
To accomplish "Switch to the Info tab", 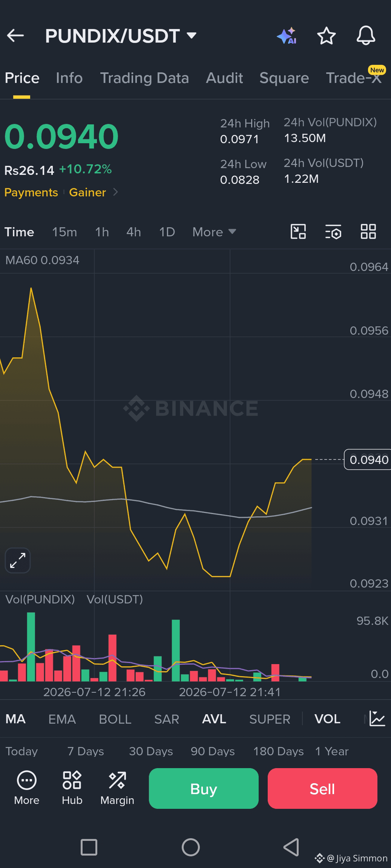I will (69, 78).
